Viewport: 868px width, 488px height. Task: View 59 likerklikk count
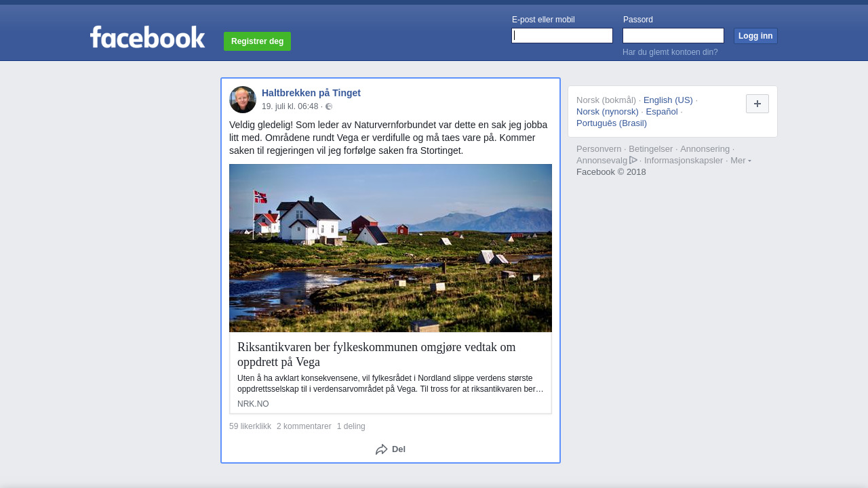click(x=250, y=426)
